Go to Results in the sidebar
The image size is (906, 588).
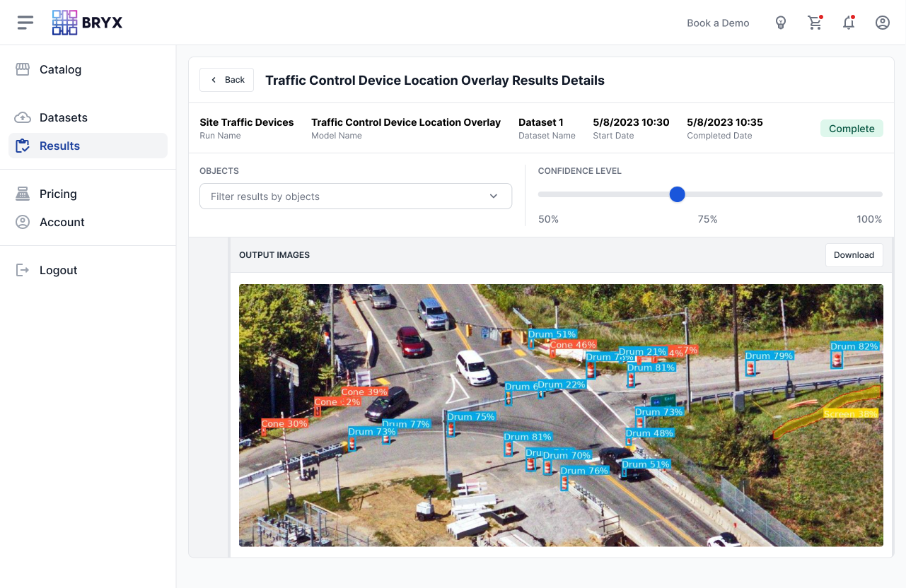[x=59, y=146]
